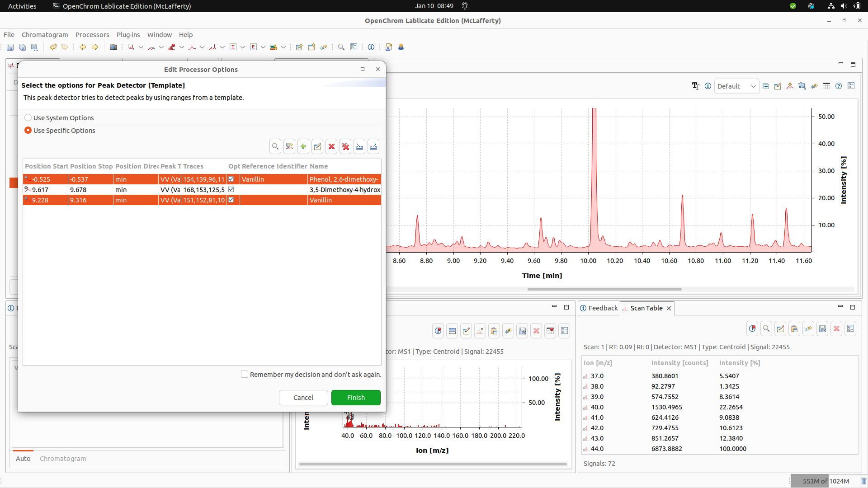Open the Default profile dropdown
This screenshot has width=868, height=488.
[736, 86]
